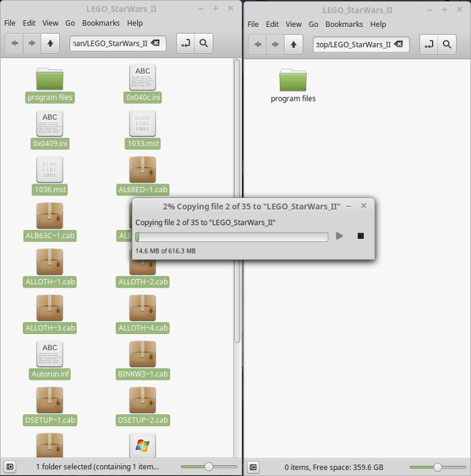Open View menu in right window
Screen dimensions: 471x476
(293, 24)
